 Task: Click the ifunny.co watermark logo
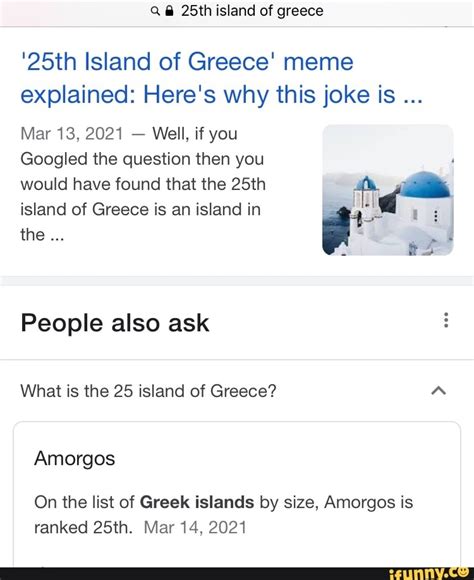tap(431, 573)
